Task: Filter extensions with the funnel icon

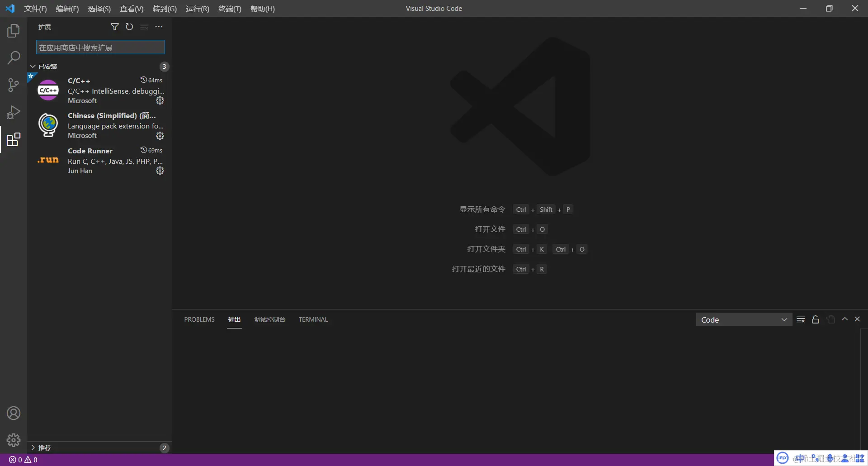Action: point(115,27)
